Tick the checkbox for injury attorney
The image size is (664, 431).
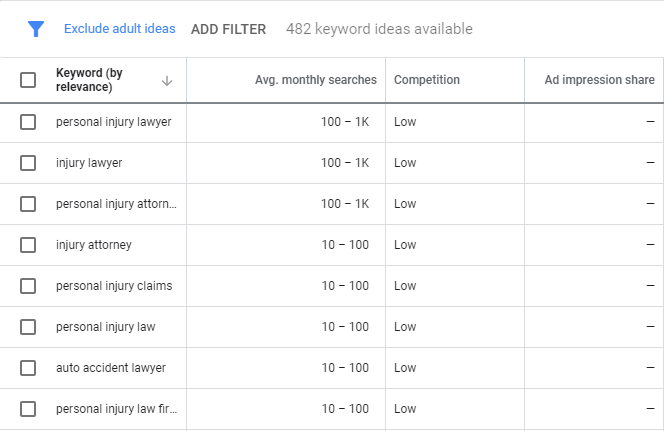pos(28,245)
